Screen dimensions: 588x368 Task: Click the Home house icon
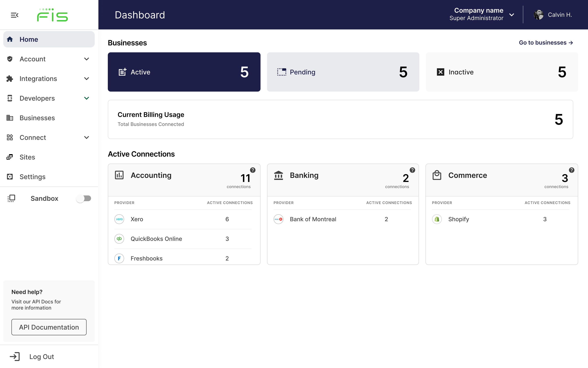(10, 39)
